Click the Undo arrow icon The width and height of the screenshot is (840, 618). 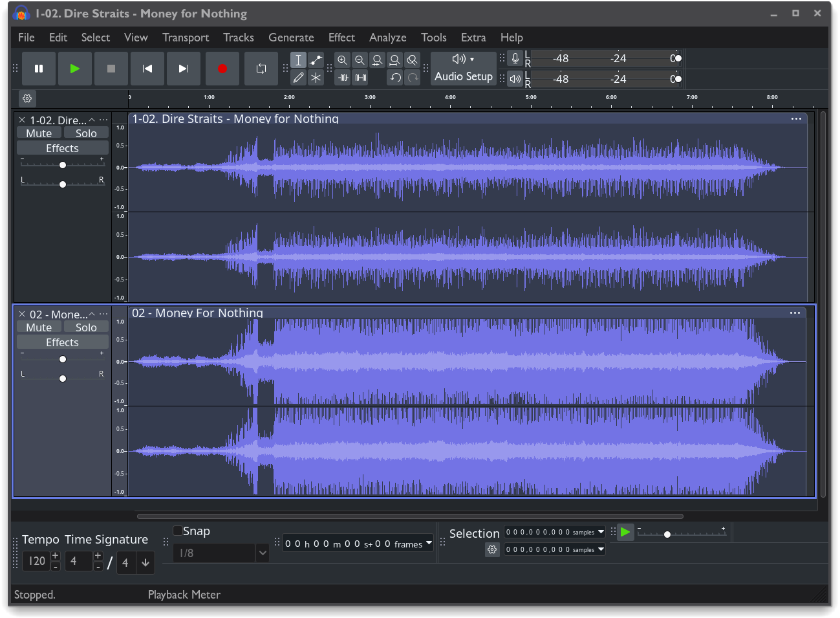pos(395,78)
